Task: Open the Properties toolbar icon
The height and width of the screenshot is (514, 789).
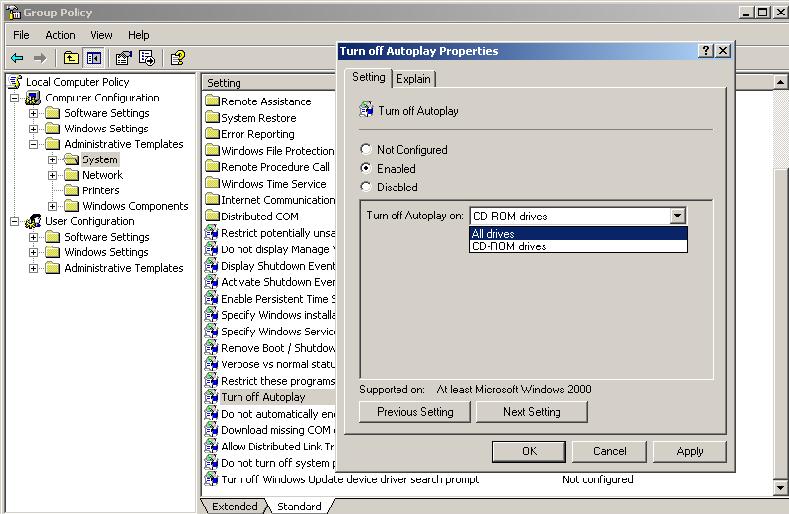Action: (124, 58)
